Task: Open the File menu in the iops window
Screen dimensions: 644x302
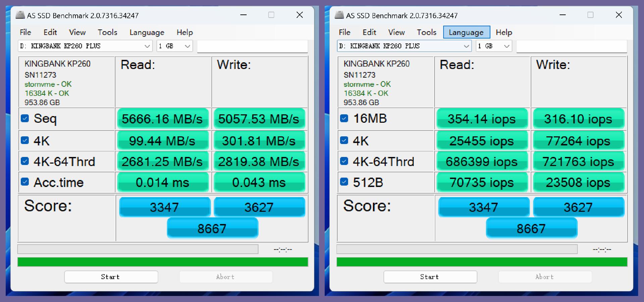Action: coord(345,32)
